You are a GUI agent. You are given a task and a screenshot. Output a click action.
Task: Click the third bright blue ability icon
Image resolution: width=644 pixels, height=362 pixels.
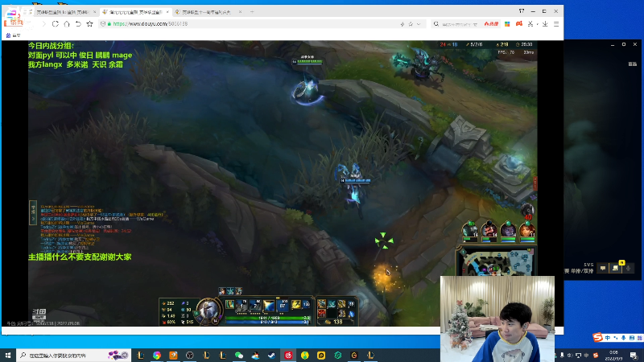[x=269, y=305]
